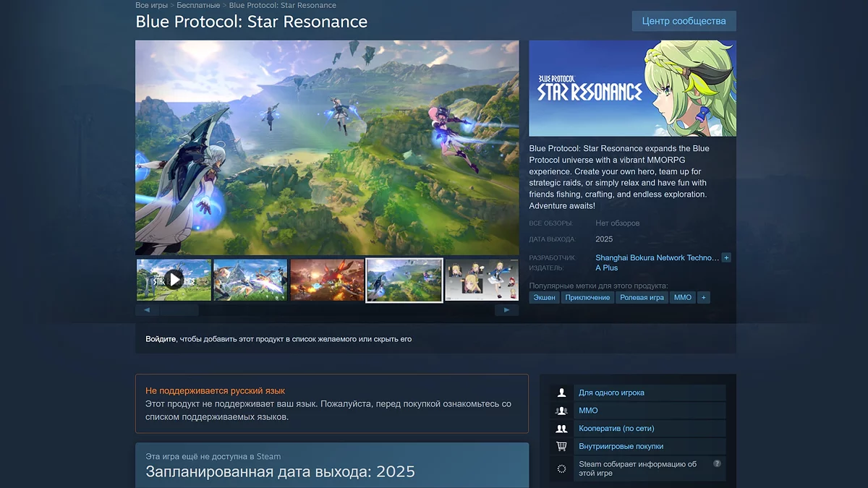Viewport: 868px width, 488px height.
Task: Go to Все игры breadcrumb
Action: pos(151,5)
